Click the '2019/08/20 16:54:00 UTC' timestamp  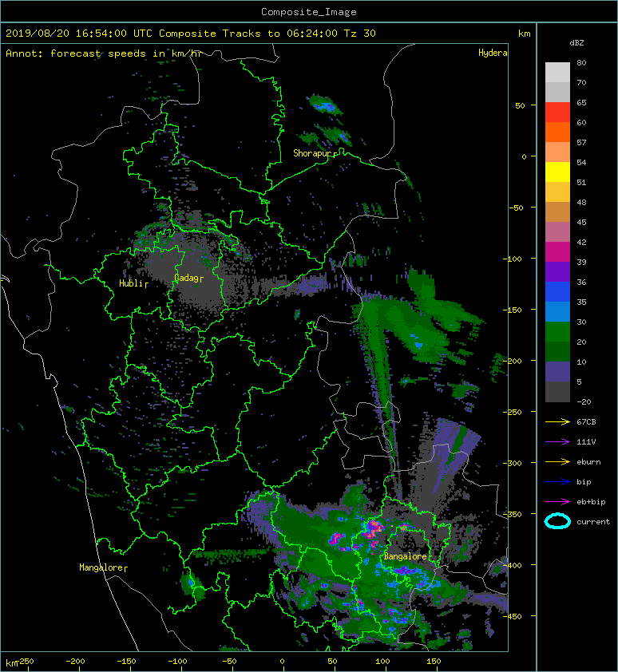click(x=79, y=34)
